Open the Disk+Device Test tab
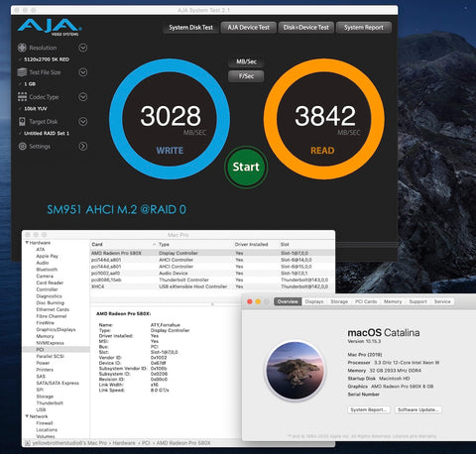Screen dimensions: 476x454 click(306, 28)
